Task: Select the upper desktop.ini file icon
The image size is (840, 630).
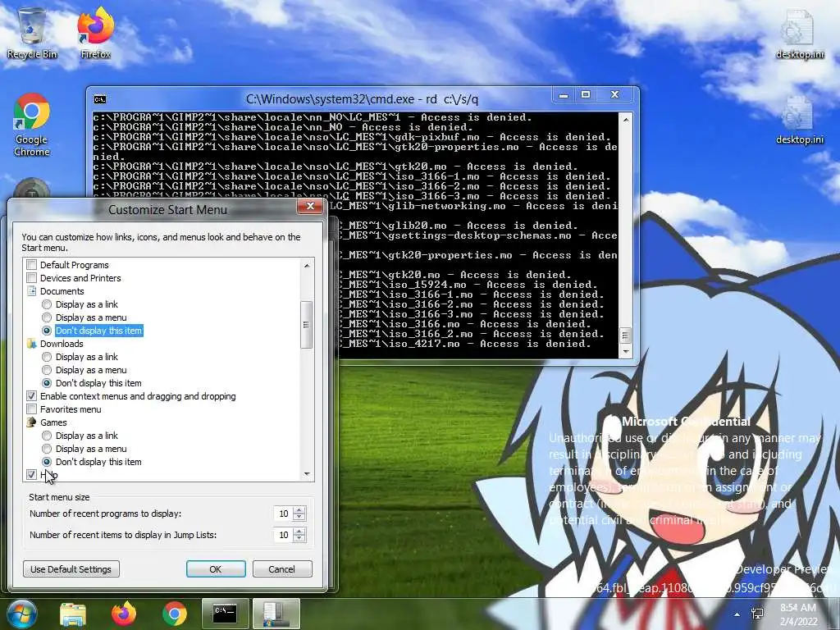Action: [x=799, y=33]
